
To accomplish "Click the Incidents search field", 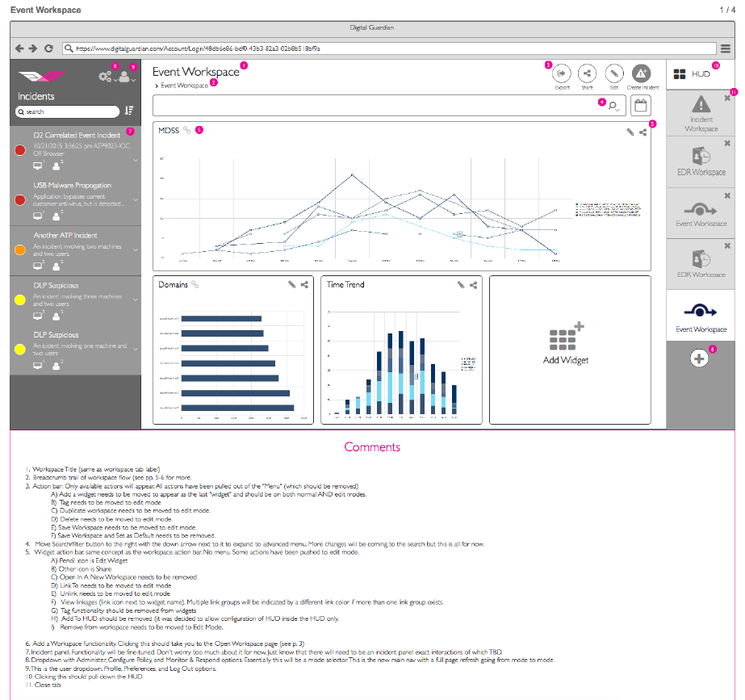I will 68,111.
